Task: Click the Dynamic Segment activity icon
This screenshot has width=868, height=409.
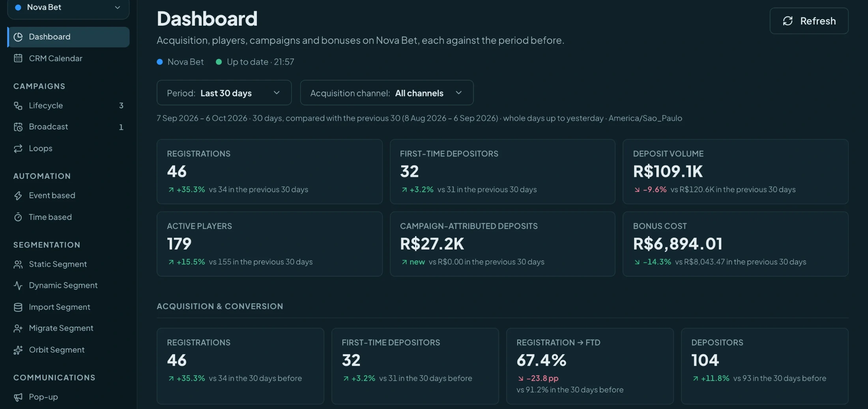Action: [18, 285]
